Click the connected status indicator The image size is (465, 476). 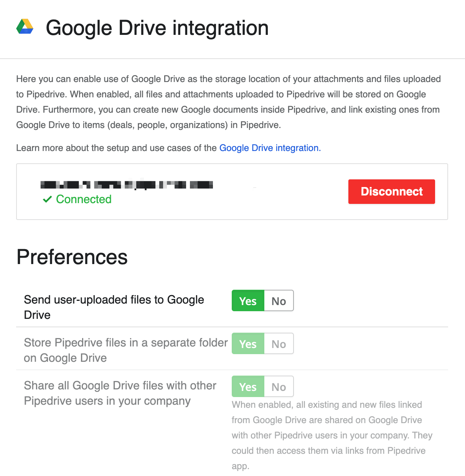pyautogui.click(x=77, y=199)
